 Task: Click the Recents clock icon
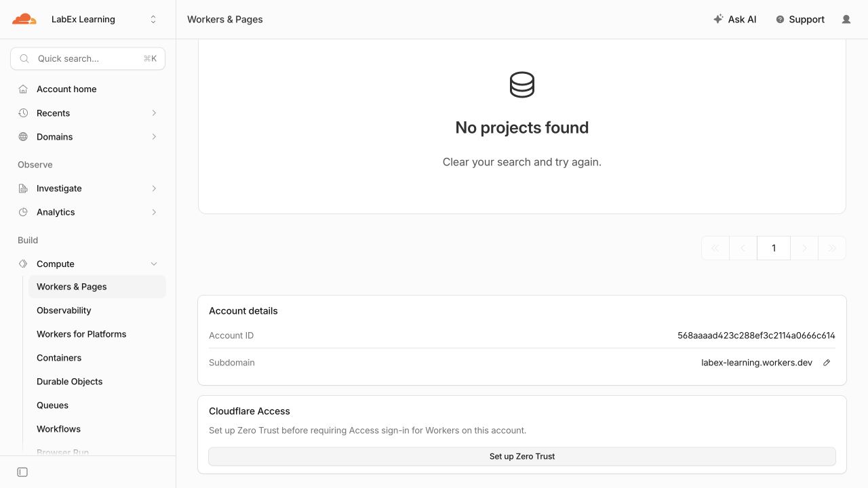click(23, 113)
